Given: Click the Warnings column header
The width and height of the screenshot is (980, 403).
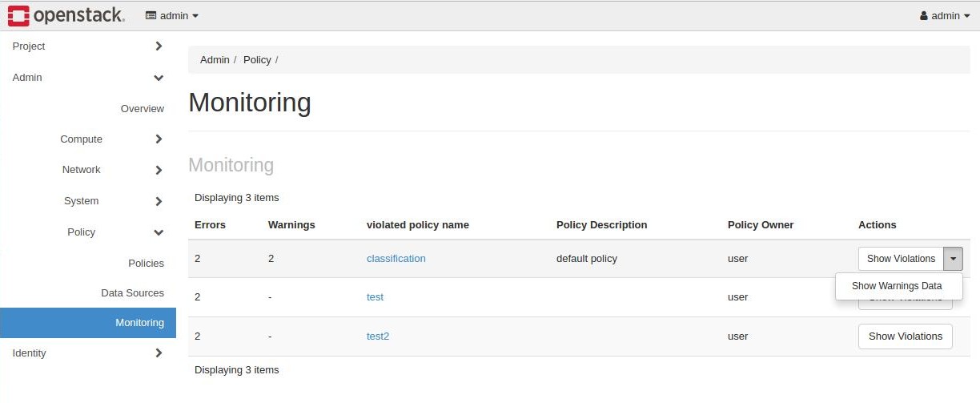Looking at the screenshot, I should (291, 225).
